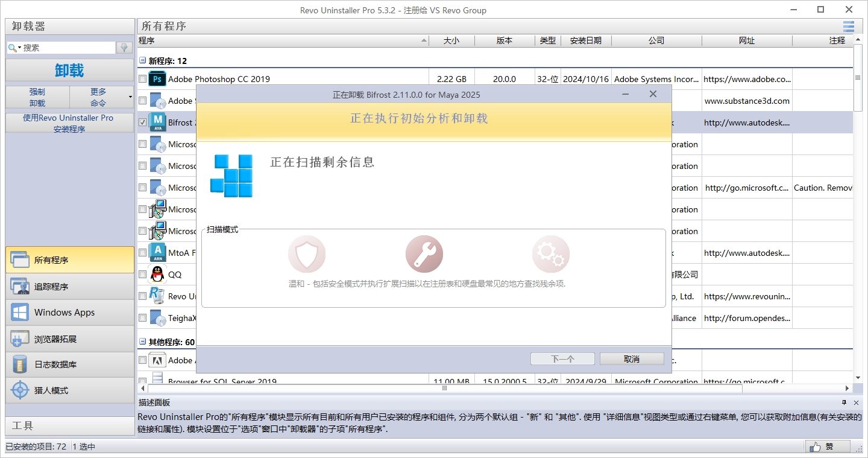This screenshot has height=458, width=868.
Task: Click the 强制卸载 button
Action: [x=37, y=97]
